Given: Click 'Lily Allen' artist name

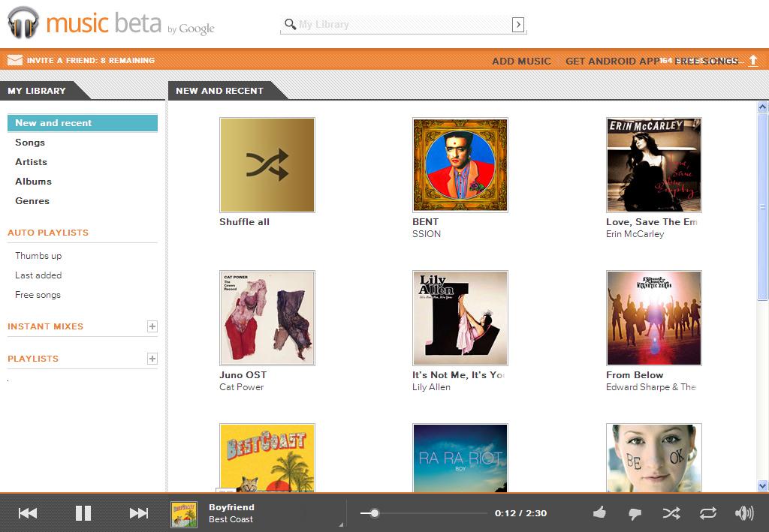Looking at the screenshot, I should (x=431, y=387).
